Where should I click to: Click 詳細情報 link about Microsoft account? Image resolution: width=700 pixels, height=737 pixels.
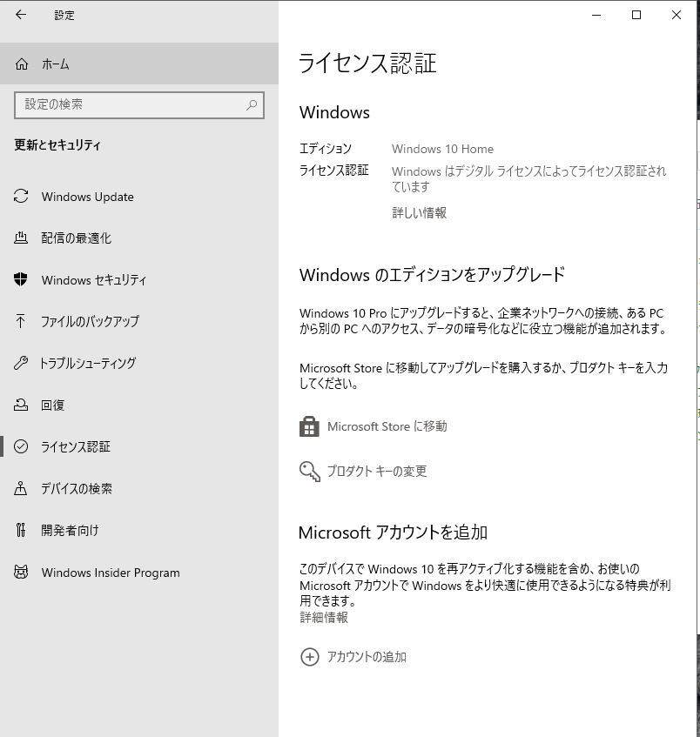tap(324, 617)
